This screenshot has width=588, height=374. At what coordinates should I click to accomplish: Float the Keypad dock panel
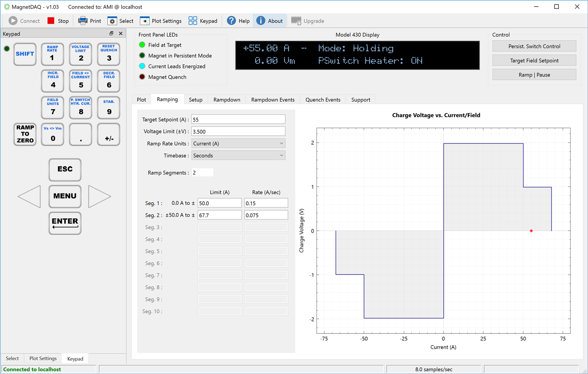[111, 33]
